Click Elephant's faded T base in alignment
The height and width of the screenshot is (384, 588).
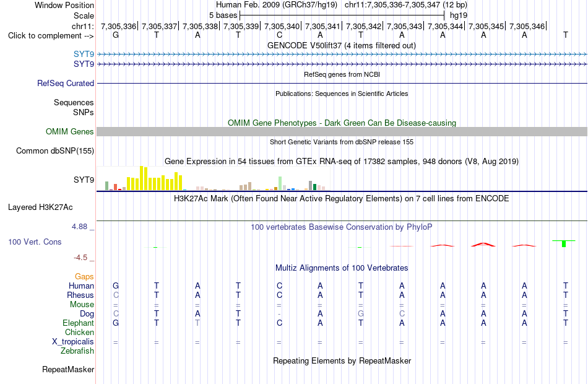197,323
